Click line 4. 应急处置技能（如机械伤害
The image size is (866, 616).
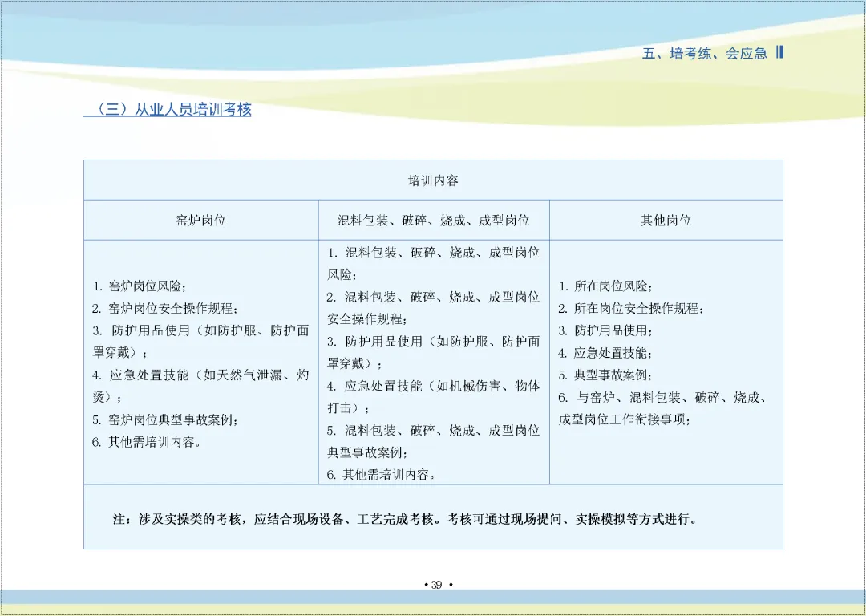tap(434, 386)
